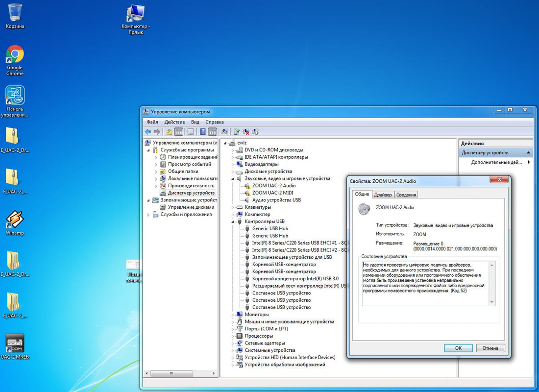Select Порты (COM и LPT) category
The image size is (539, 392).
pos(266,329)
